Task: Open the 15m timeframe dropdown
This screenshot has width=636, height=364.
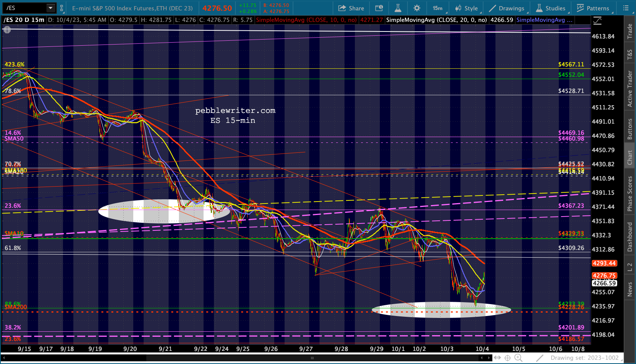Action: (438, 8)
